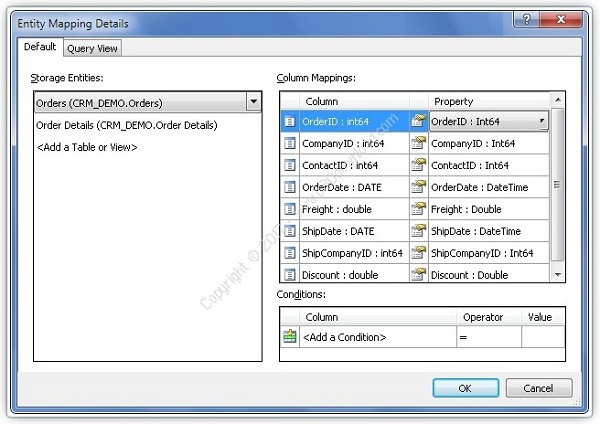Click the column icon beside Freight : double
The image size is (600, 424).
(x=290, y=209)
